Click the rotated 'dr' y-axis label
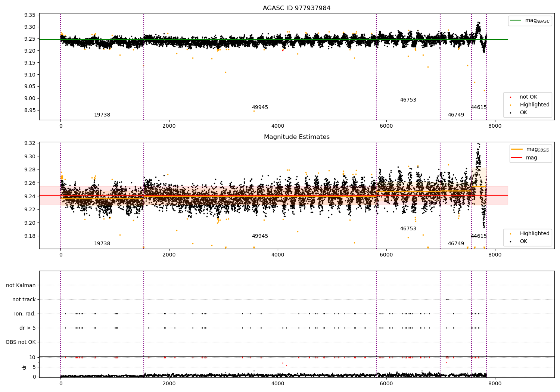560x392 pixels. [24, 367]
